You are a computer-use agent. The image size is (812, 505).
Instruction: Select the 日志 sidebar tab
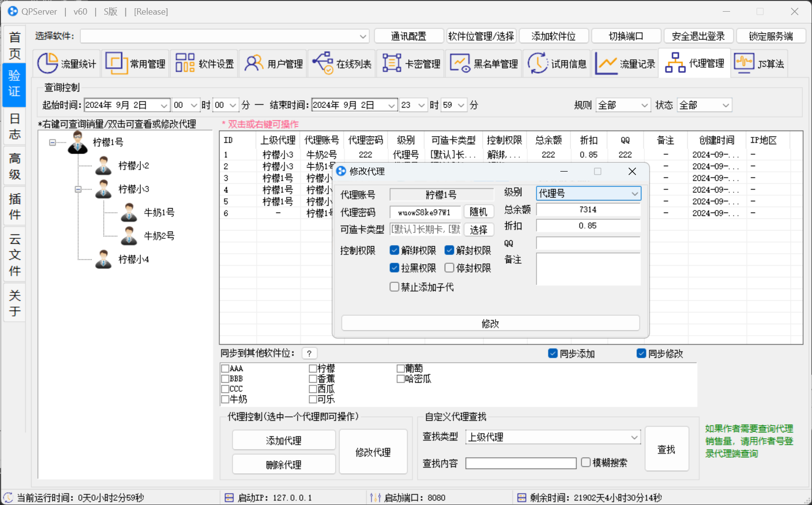pyautogui.click(x=15, y=126)
